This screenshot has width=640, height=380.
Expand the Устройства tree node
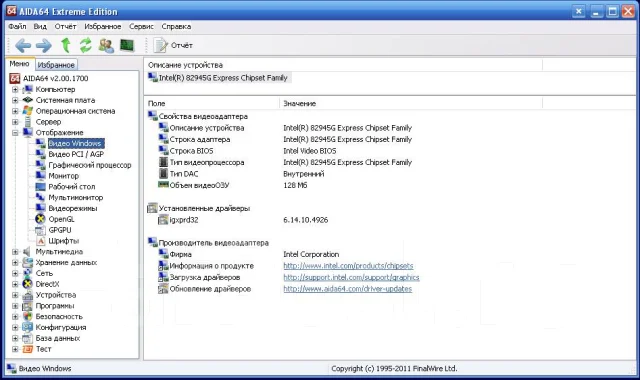pos(15,295)
